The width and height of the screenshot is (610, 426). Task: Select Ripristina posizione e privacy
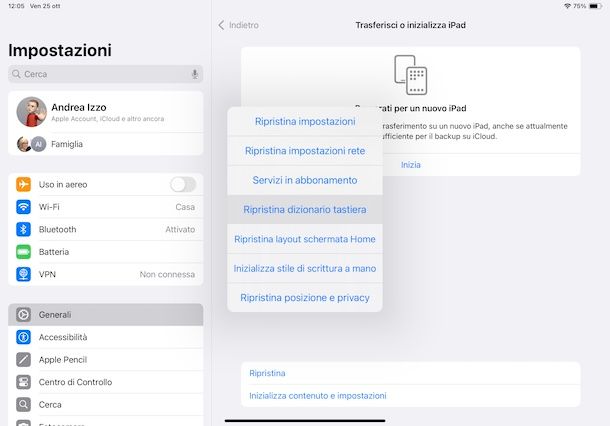pos(305,298)
